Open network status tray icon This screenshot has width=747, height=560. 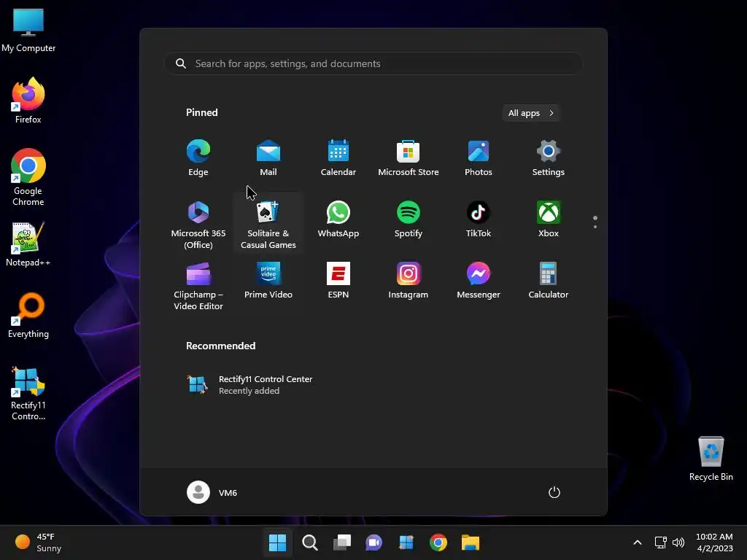point(660,542)
